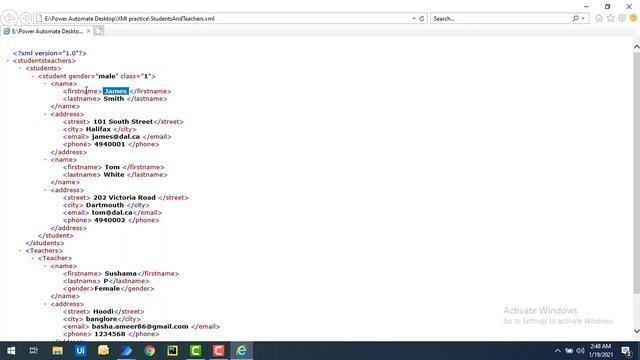Collapse the studentsteachers root node
Screen dimensions: 640x360
tap(8, 61)
